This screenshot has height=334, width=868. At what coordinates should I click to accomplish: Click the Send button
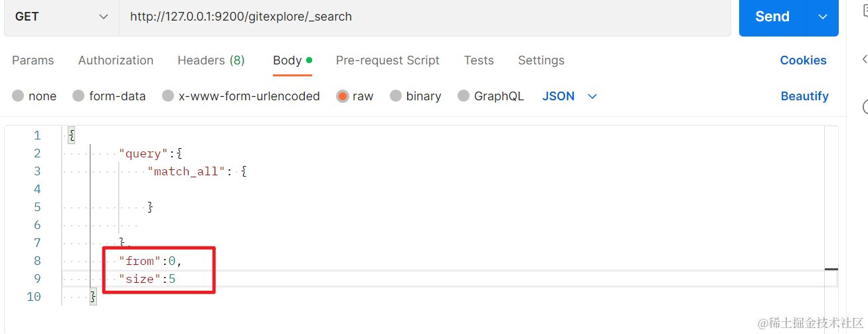(x=772, y=17)
